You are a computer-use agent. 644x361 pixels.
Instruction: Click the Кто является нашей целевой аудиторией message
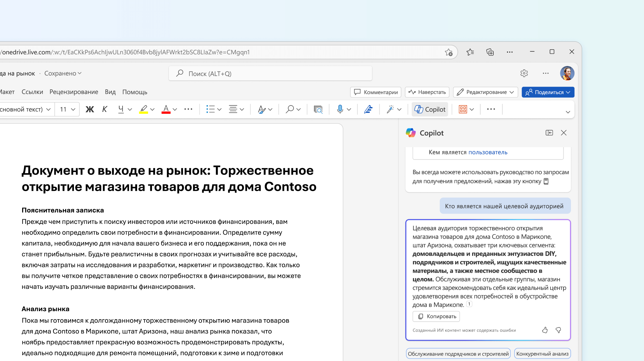point(505,206)
